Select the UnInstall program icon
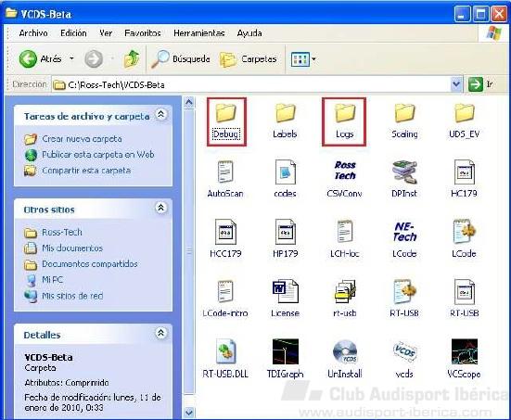This screenshot has height=420, width=511. click(x=345, y=352)
